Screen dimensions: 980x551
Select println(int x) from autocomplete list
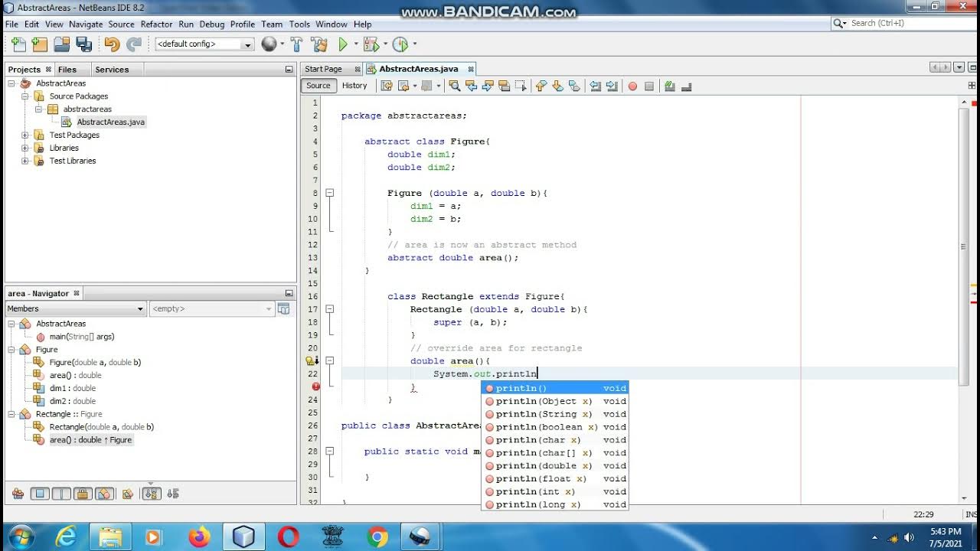555,491
